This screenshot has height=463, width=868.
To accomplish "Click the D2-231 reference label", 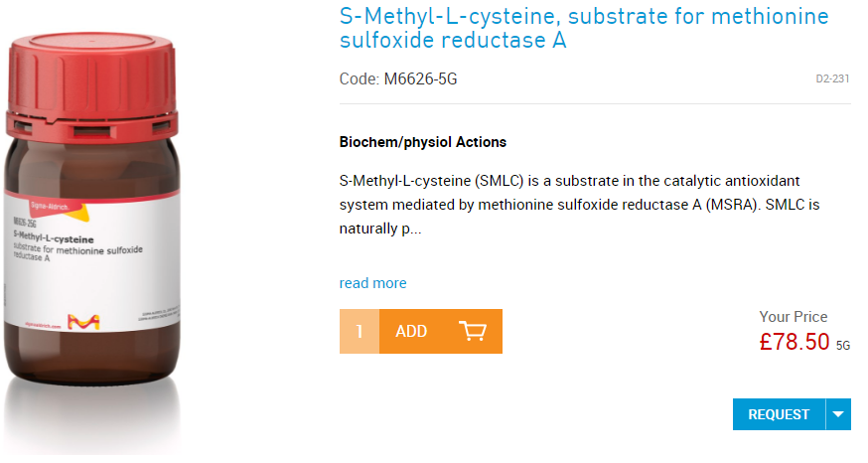I will click(x=832, y=78).
